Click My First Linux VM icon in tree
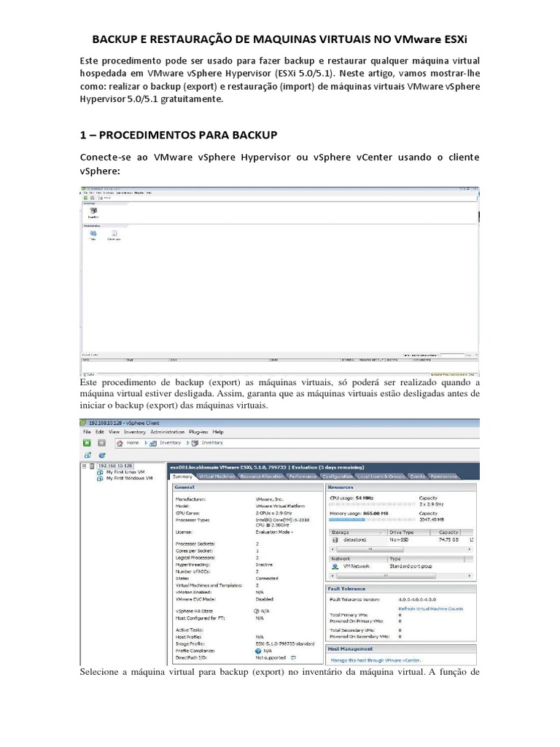560x747 pixels. click(x=100, y=472)
